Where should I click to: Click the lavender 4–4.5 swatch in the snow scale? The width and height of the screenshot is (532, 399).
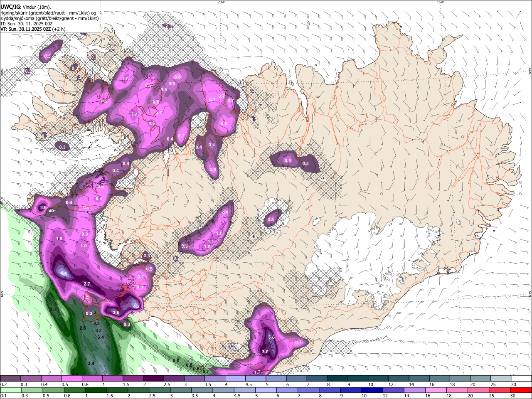click(235, 379)
